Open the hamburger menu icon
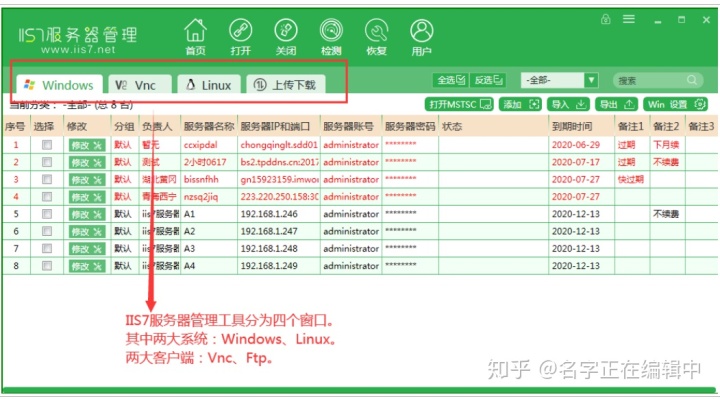This screenshot has height=399, width=720. pos(629,19)
